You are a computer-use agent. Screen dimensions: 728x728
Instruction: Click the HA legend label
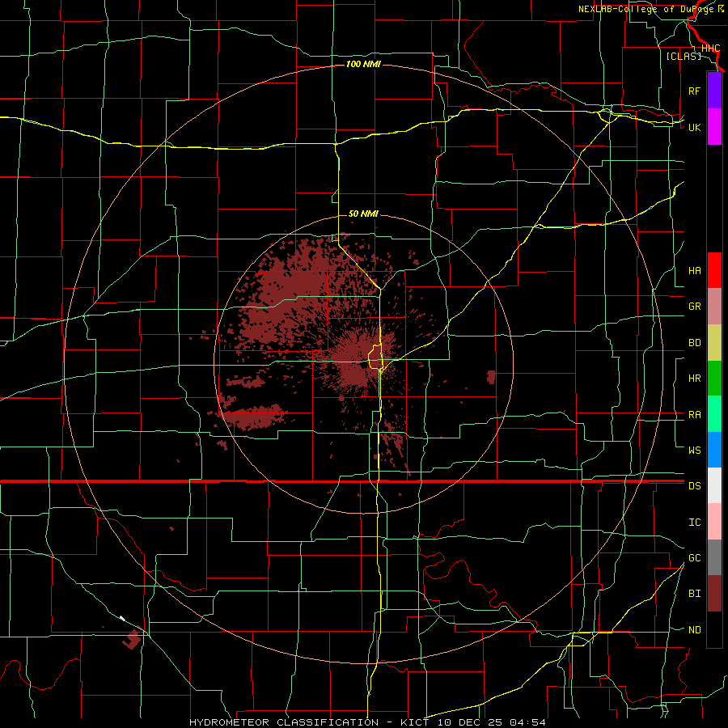(x=694, y=270)
